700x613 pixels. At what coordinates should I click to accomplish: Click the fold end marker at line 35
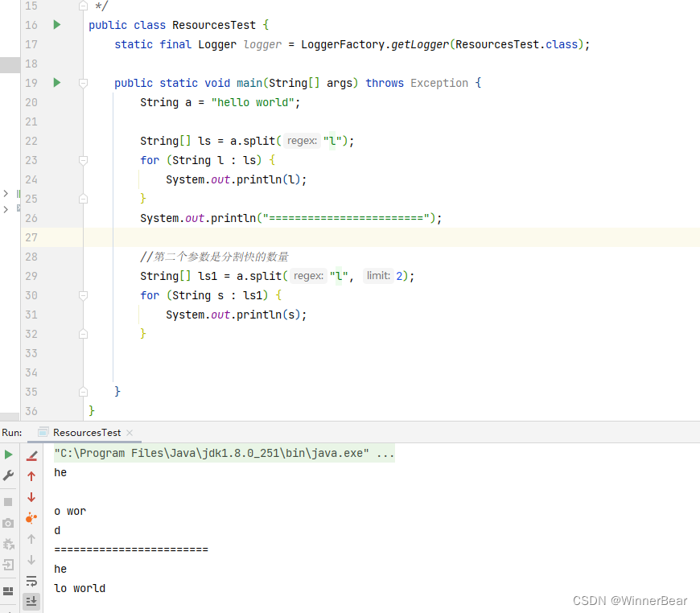(x=83, y=392)
